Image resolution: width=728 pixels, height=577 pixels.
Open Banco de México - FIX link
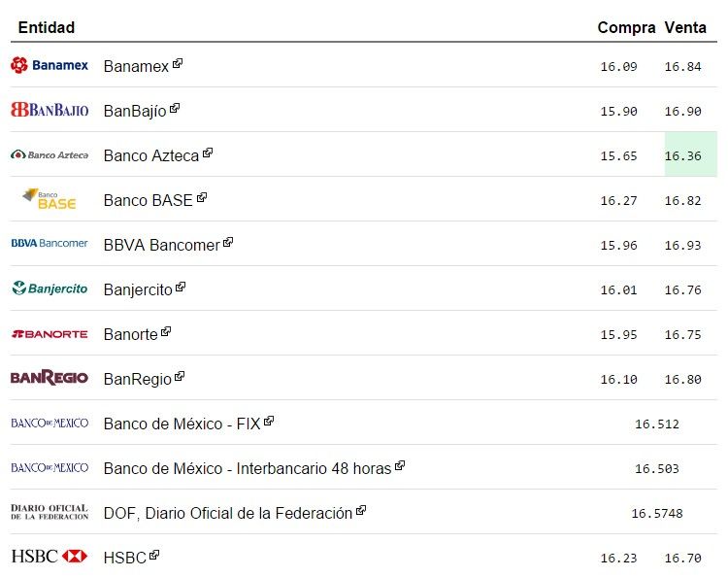click(182, 424)
